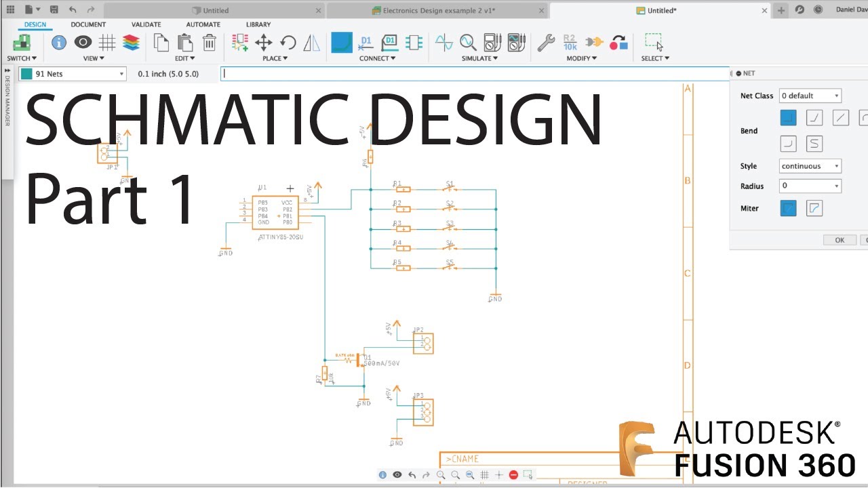Expand the PLACE dropdown

coord(275,58)
